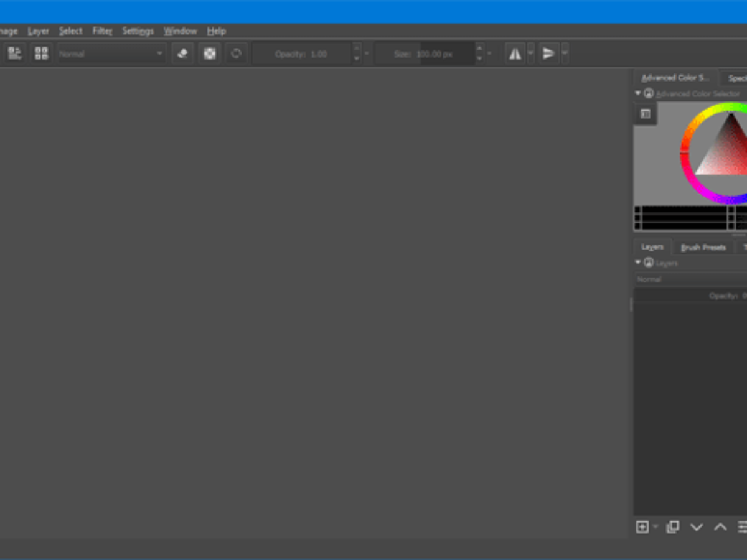Enable preserve alpha icon in toolbar
Image resolution: width=747 pixels, height=560 pixels.
[x=210, y=54]
